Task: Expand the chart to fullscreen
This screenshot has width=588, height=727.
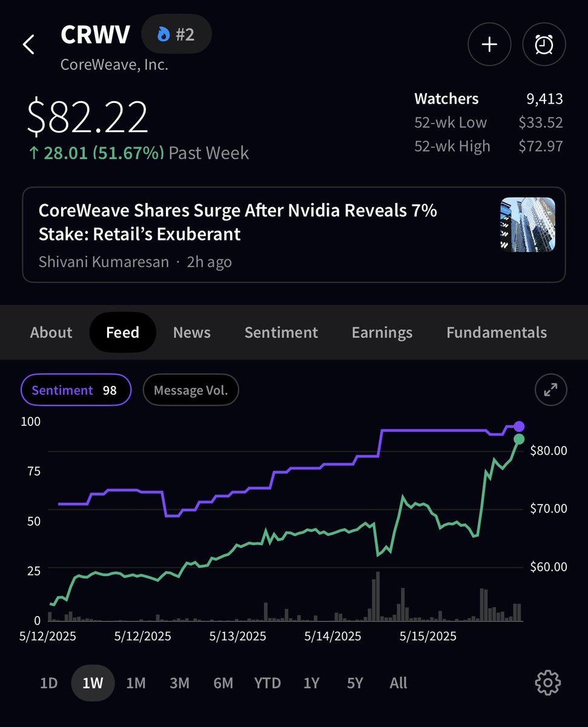Action: click(550, 390)
